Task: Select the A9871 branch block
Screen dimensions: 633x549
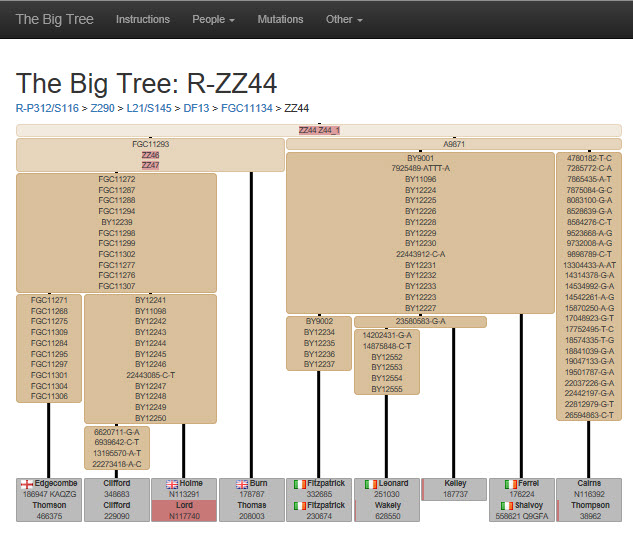Action: pyautogui.click(x=454, y=144)
